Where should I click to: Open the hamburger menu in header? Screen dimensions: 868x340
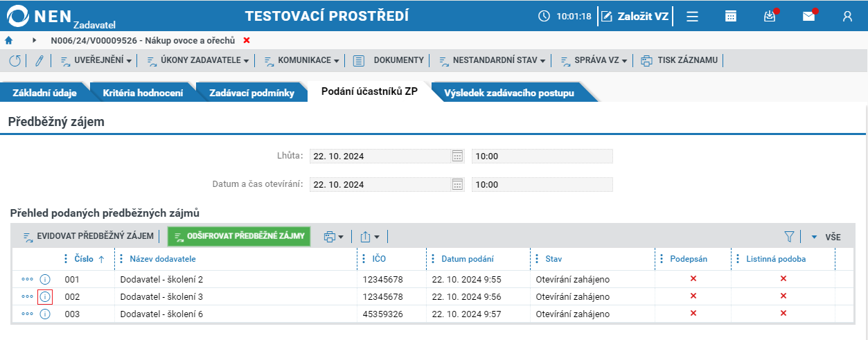click(692, 17)
